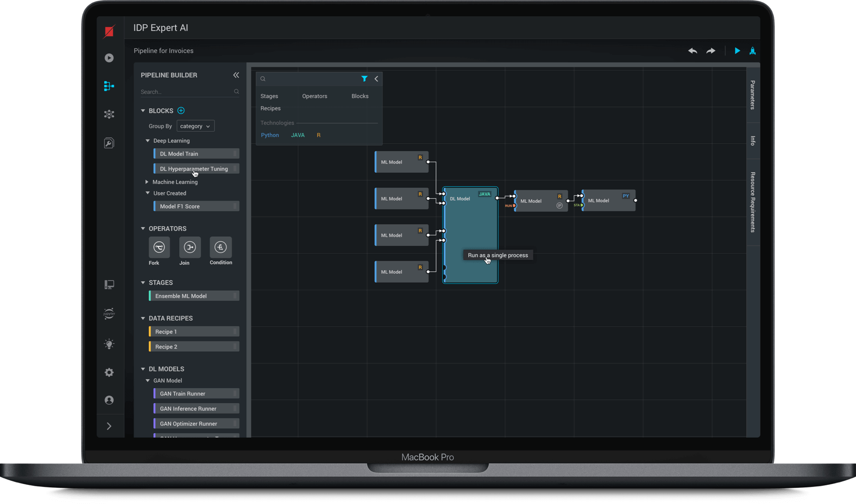Open the Resource Requirements side tab
Viewport: 856px width, 504px height.
pyautogui.click(x=753, y=202)
